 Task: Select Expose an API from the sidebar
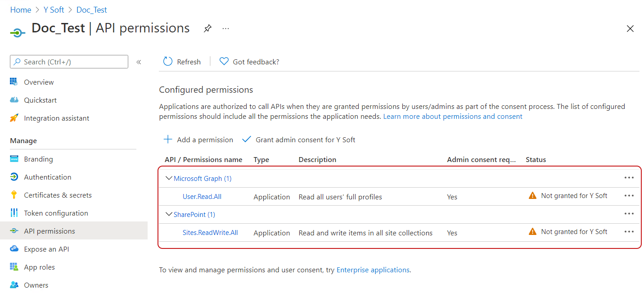pos(46,249)
